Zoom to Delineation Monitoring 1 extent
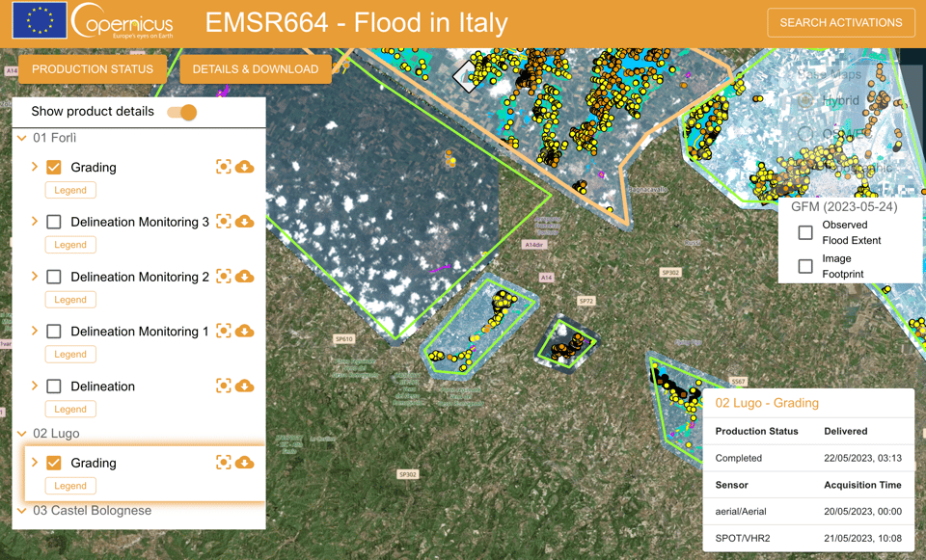Image resolution: width=926 pixels, height=560 pixels. click(x=224, y=332)
